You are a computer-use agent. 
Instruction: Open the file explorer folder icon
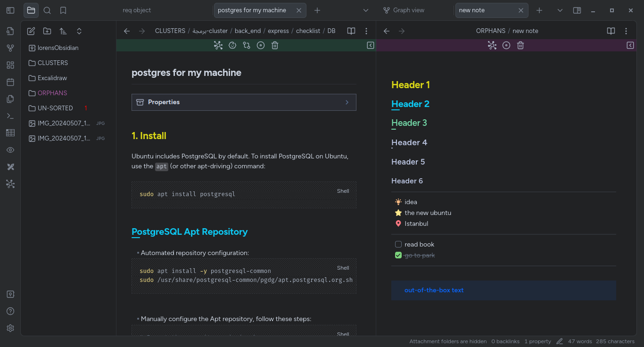(x=31, y=10)
